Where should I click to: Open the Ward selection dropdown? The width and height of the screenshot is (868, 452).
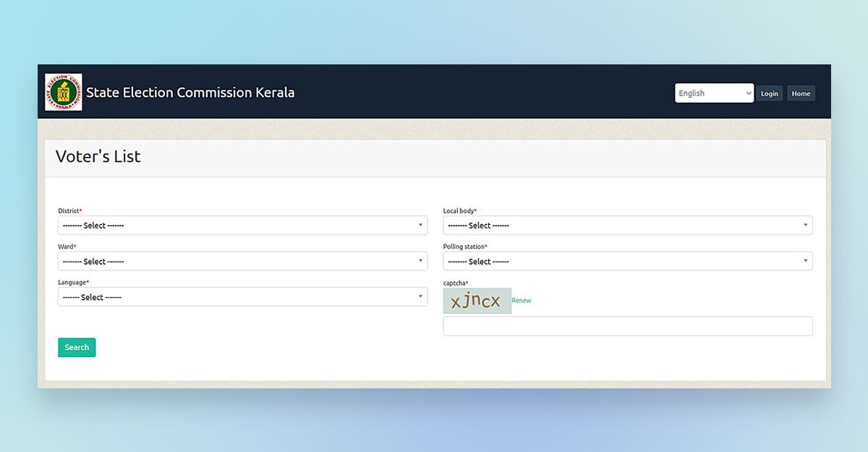(242, 261)
